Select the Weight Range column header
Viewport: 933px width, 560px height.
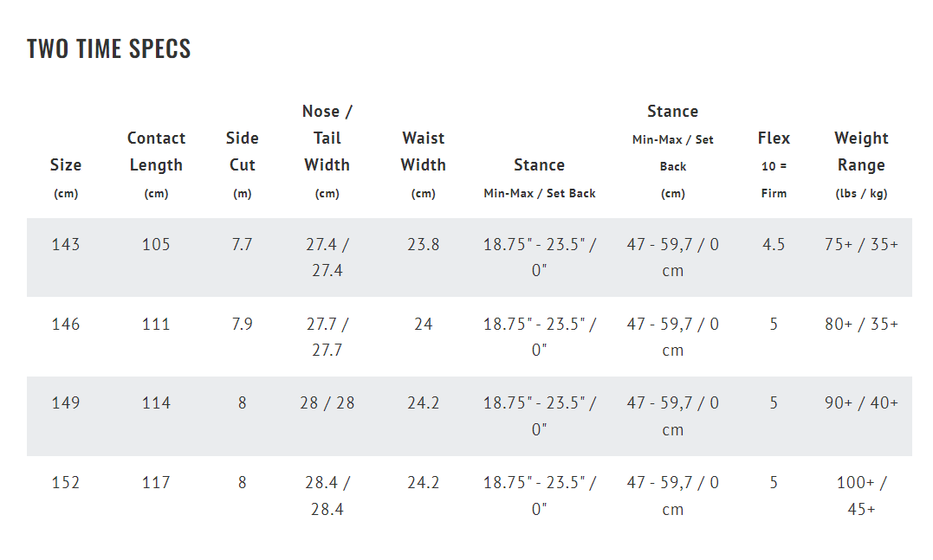click(861, 164)
